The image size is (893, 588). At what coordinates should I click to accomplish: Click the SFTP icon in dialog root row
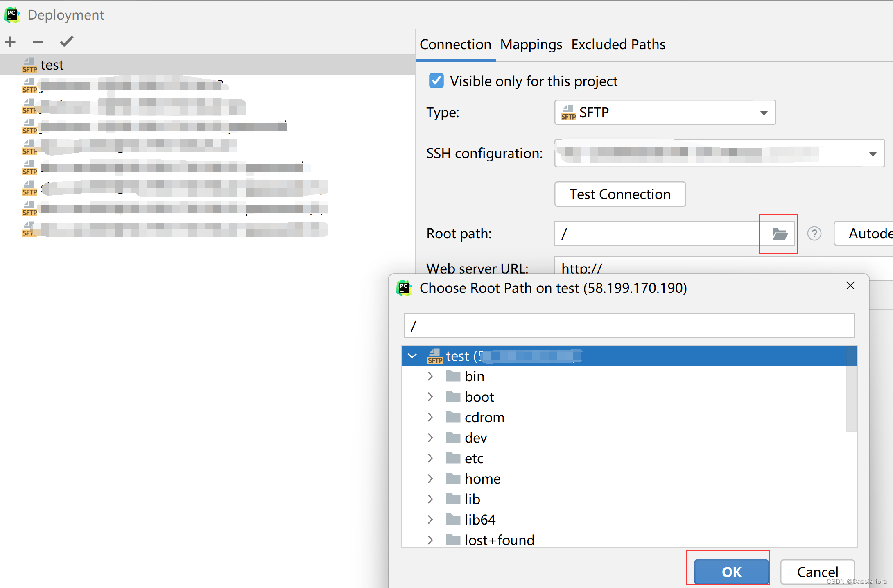tap(435, 356)
